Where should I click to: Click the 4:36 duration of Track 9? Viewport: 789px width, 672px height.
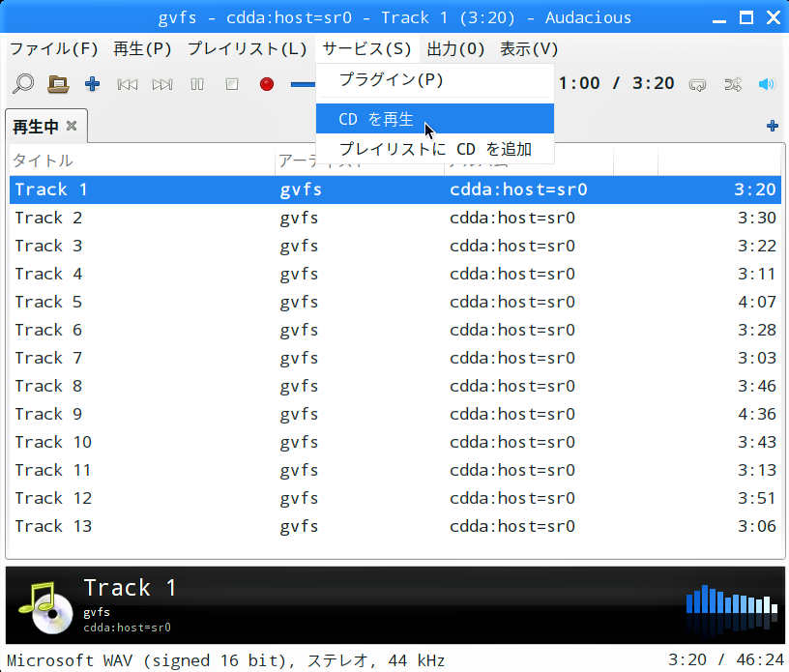757,414
